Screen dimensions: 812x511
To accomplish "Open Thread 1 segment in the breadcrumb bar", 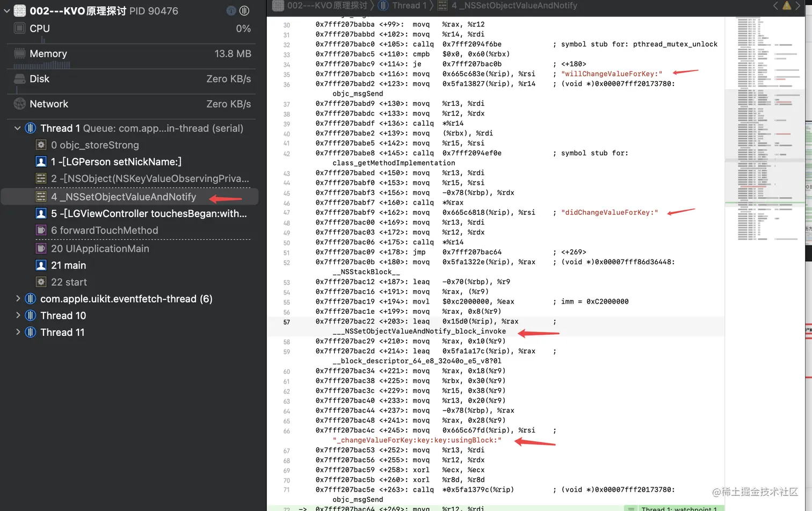I will (409, 5).
